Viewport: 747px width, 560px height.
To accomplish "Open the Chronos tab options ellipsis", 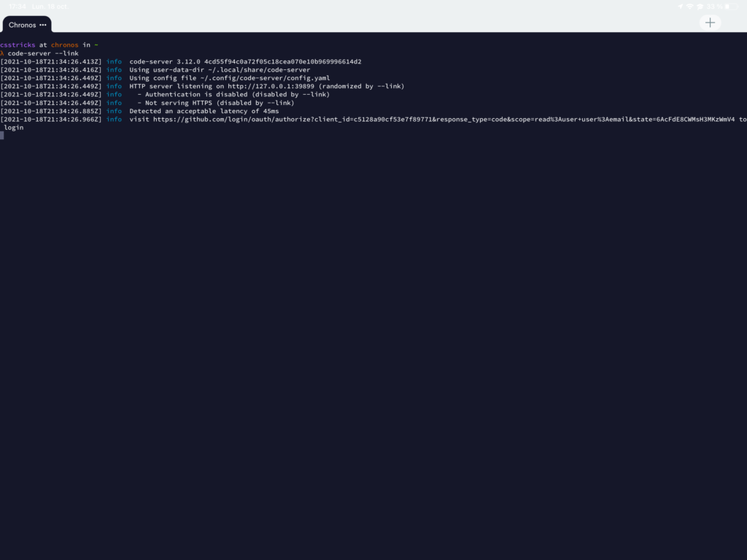I will click(x=43, y=25).
